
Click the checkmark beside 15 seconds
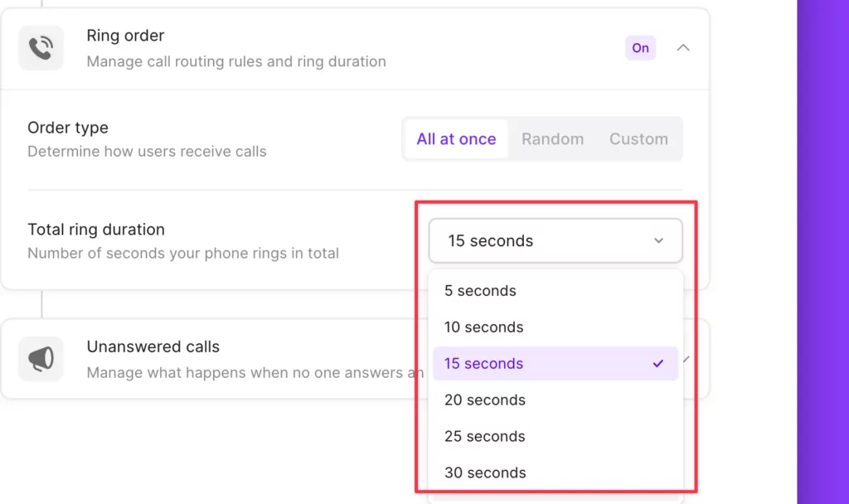658,363
